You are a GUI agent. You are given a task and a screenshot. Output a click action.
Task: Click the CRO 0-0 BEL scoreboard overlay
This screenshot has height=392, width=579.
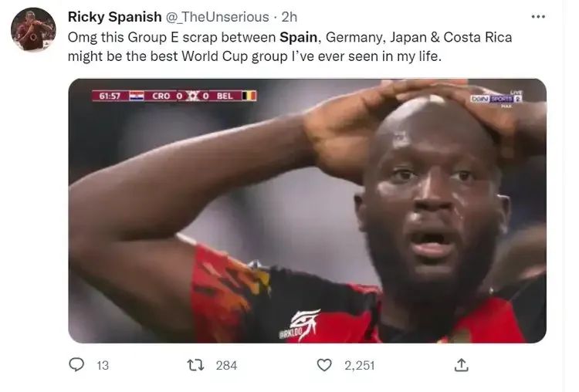(174, 96)
